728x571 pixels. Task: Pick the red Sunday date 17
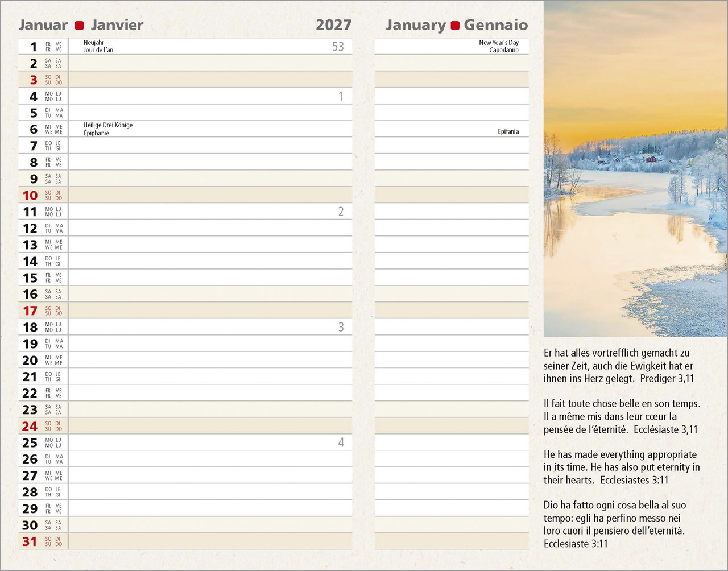click(x=30, y=311)
